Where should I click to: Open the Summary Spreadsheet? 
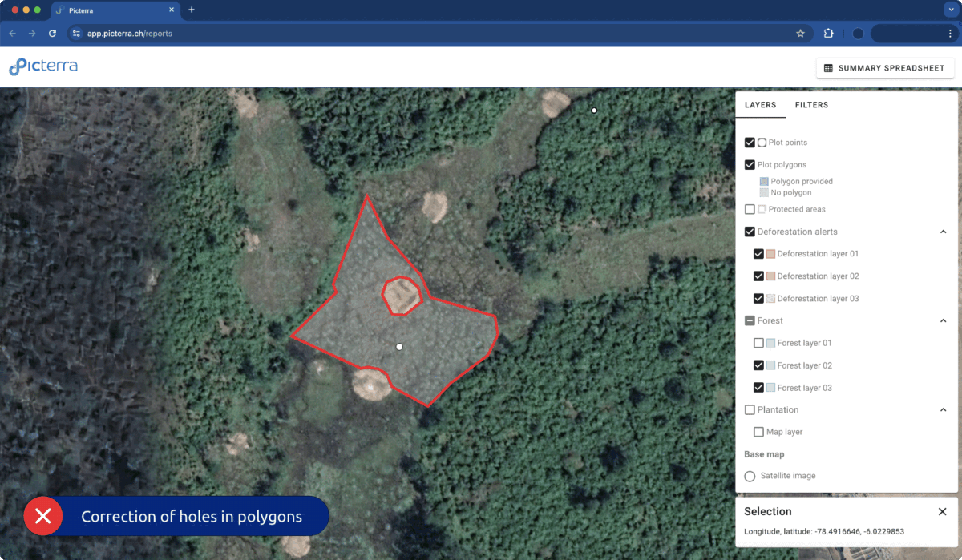(x=885, y=68)
